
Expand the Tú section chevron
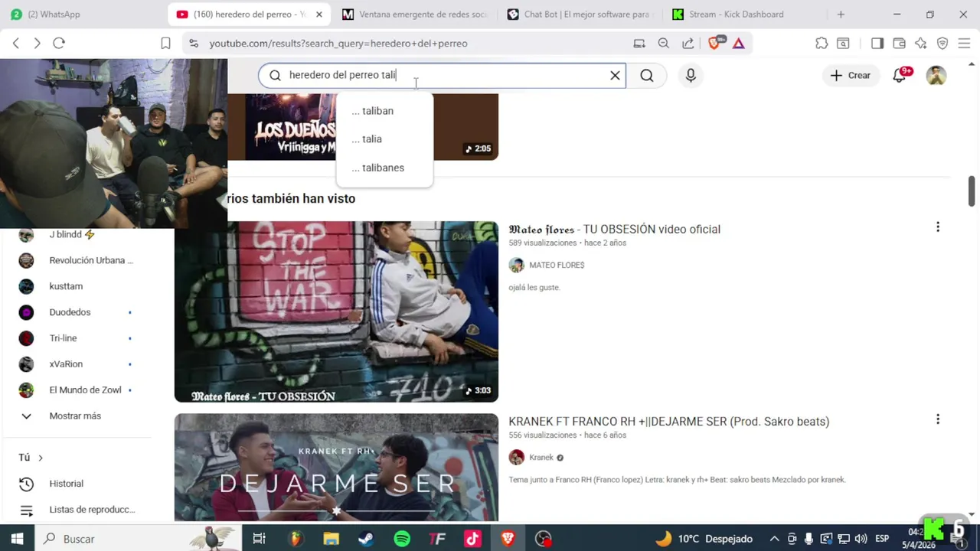point(41,458)
